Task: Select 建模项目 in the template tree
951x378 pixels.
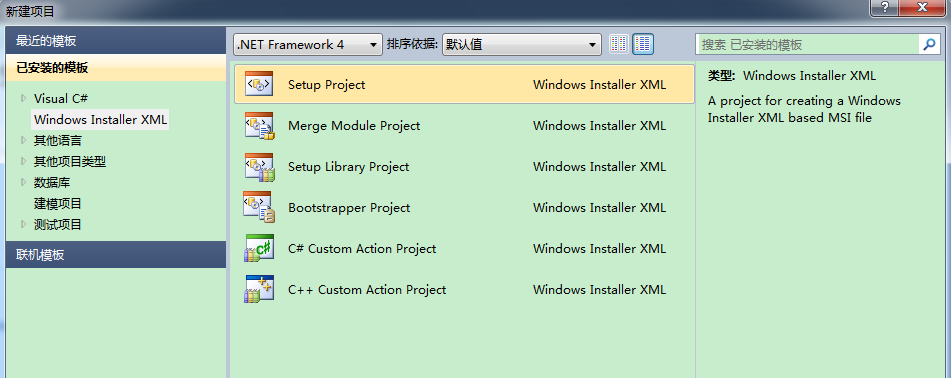Action: pos(58,203)
